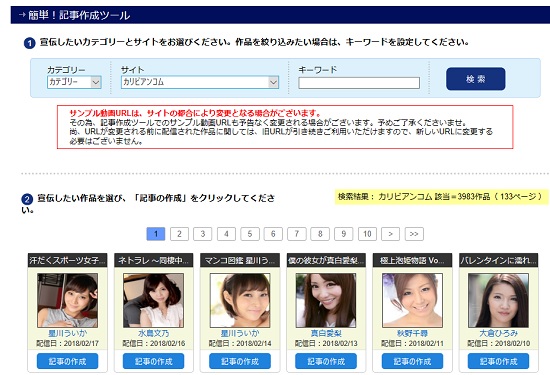Go to page 3

coord(203,234)
